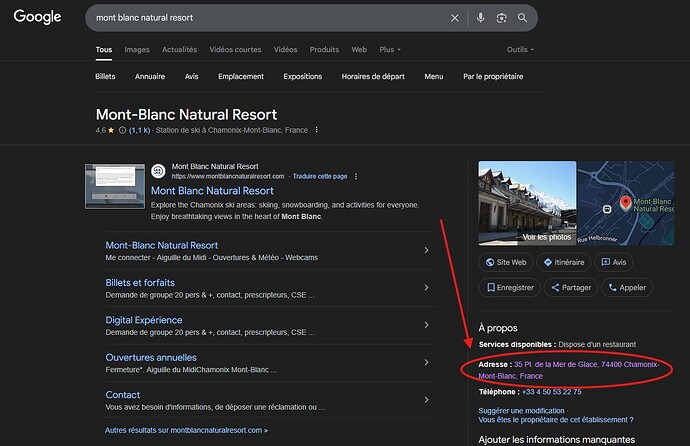Click the red location pin on the map
This screenshot has width=690, height=446.
pos(625,203)
